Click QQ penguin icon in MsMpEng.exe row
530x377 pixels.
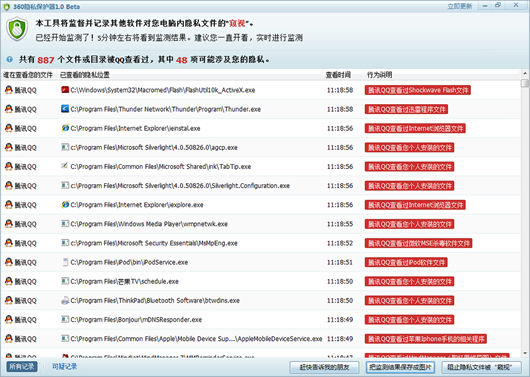tap(9, 243)
